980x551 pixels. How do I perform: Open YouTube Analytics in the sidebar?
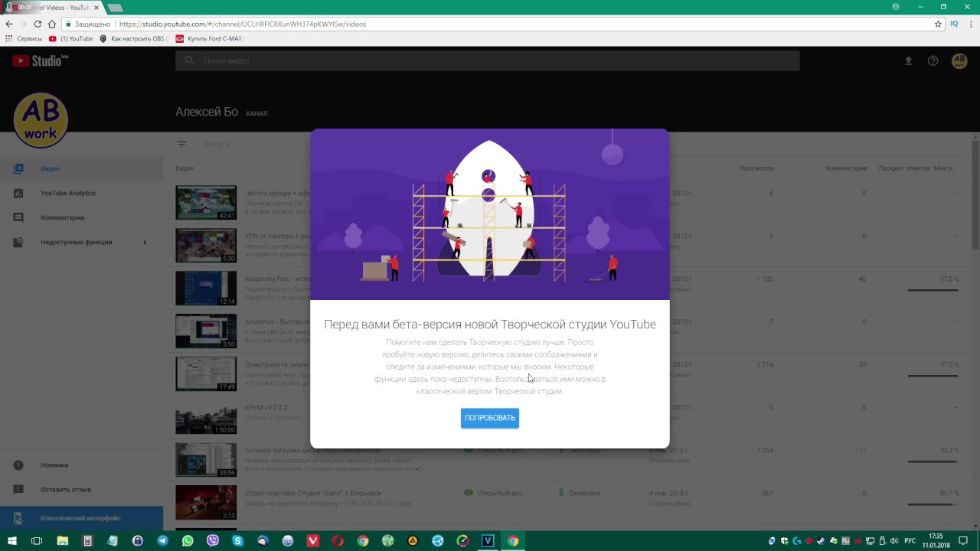coord(81,193)
